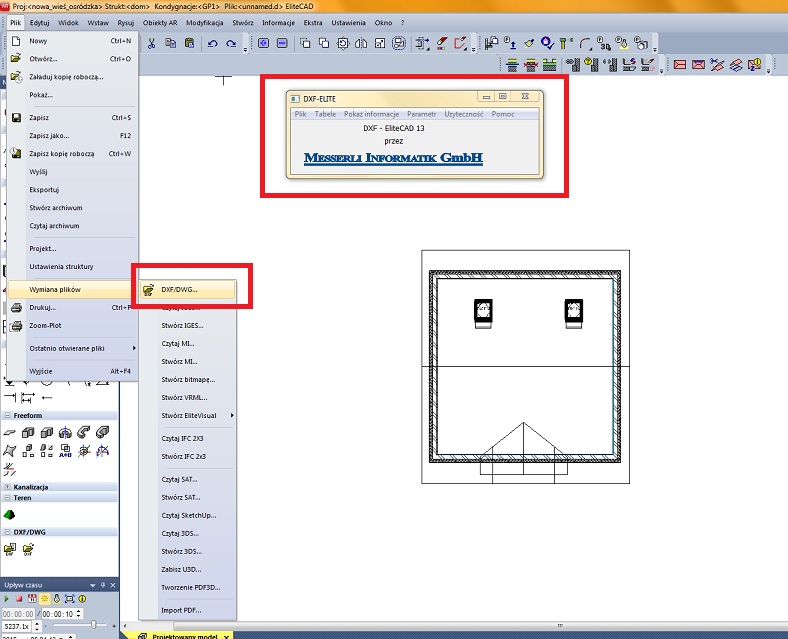The image size is (788, 639).
Task: Open the Edytuj menu
Action: point(39,23)
